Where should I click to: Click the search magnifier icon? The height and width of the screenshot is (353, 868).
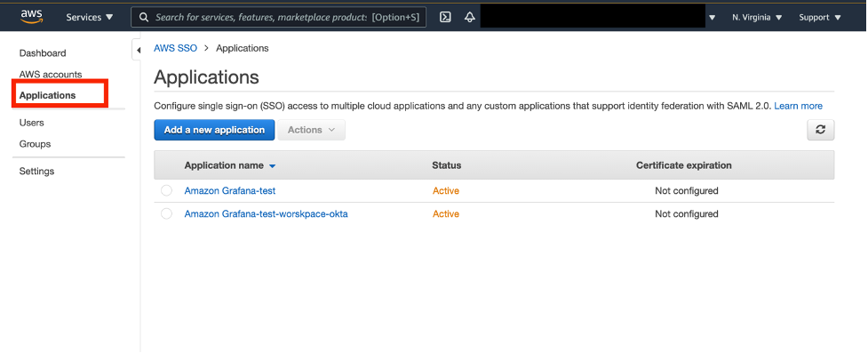[144, 17]
